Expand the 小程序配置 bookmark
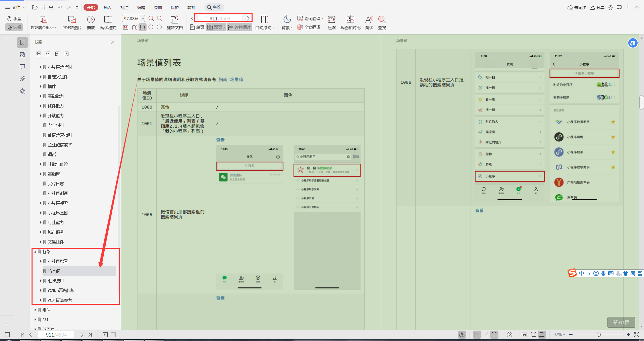Screen dimensions: 644x341 pos(41,261)
